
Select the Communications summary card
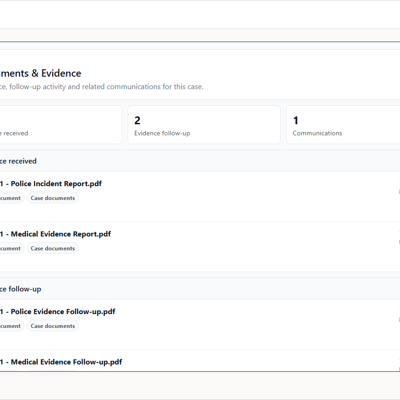tap(343, 125)
